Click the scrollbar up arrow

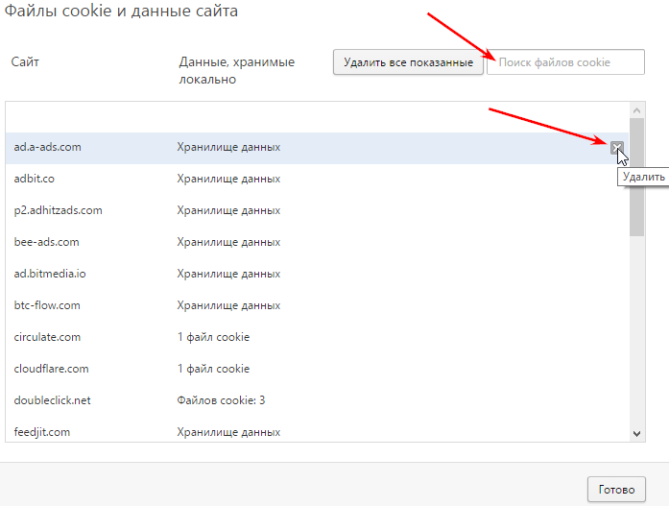pyautogui.click(x=637, y=111)
